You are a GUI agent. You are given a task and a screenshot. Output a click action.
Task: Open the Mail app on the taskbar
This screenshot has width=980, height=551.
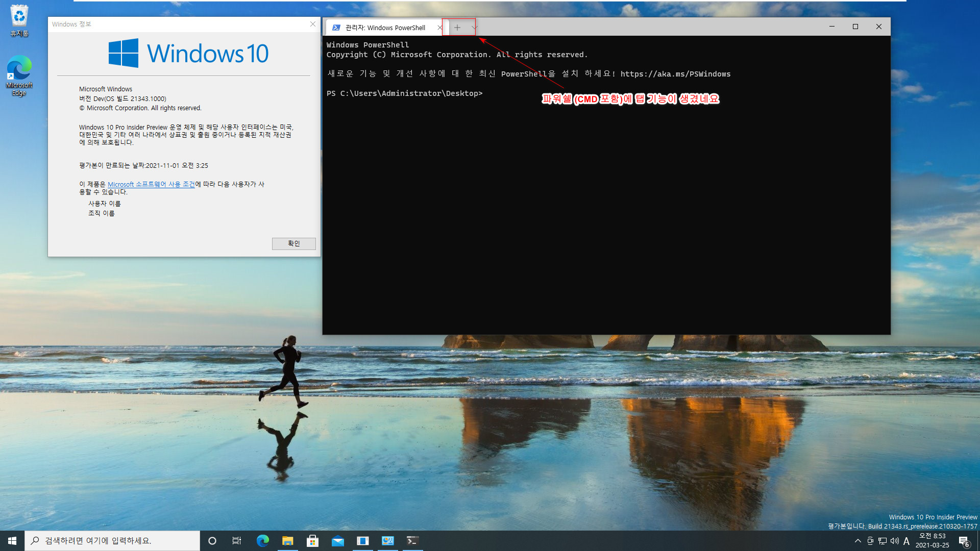337,541
